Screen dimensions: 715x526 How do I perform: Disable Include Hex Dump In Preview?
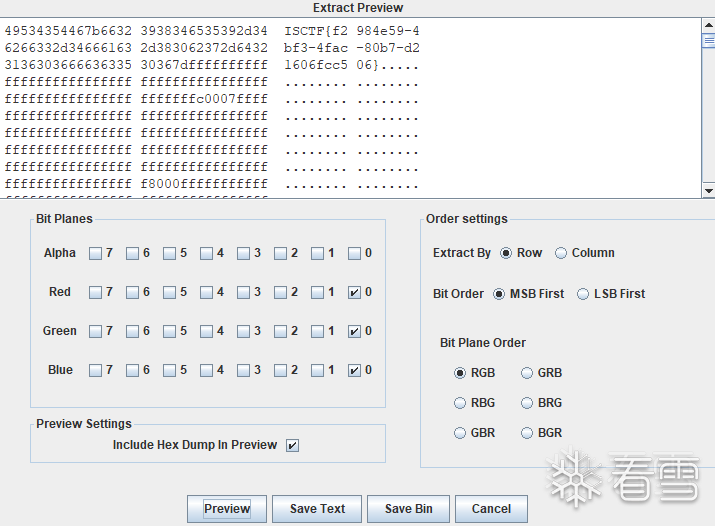(x=292, y=445)
